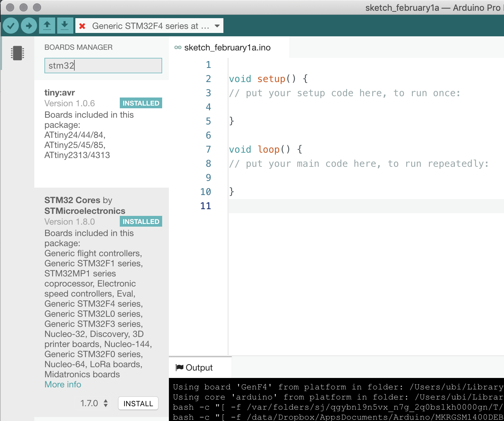The height and width of the screenshot is (421, 504).
Task: Click the setup comment on line 3
Action: click(x=345, y=93)
